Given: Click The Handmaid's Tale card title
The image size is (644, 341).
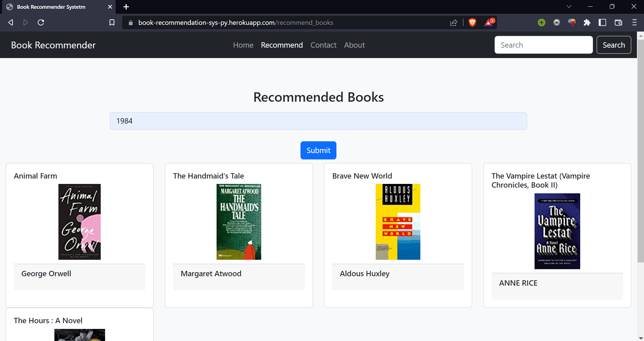Looking at the screenshot, I should tap(209, 176).
